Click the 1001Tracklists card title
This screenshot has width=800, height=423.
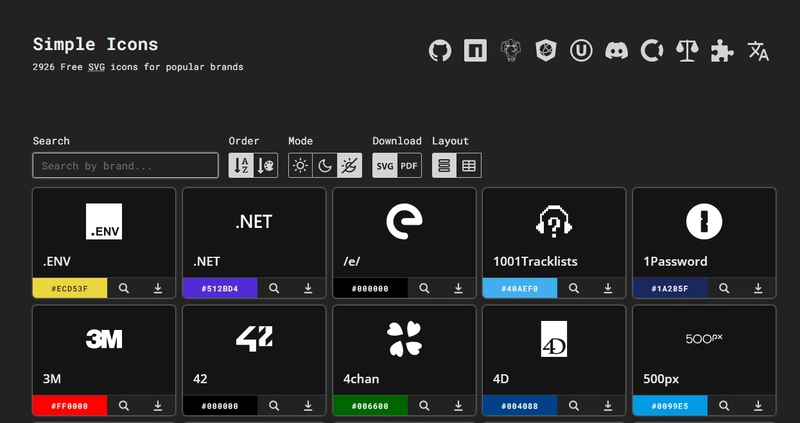coord(535,261)
